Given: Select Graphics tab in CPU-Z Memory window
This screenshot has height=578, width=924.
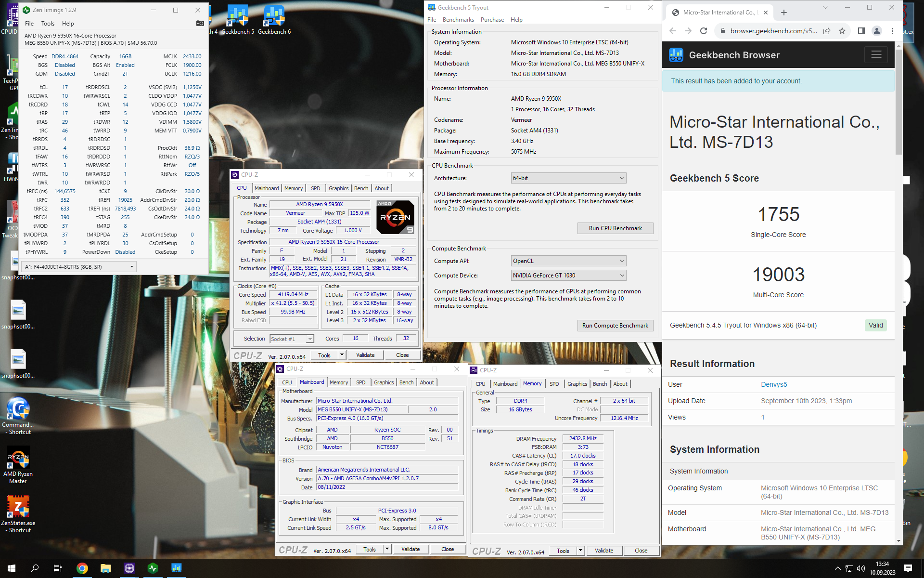Looking at the screenshot, I should point(577,384).
